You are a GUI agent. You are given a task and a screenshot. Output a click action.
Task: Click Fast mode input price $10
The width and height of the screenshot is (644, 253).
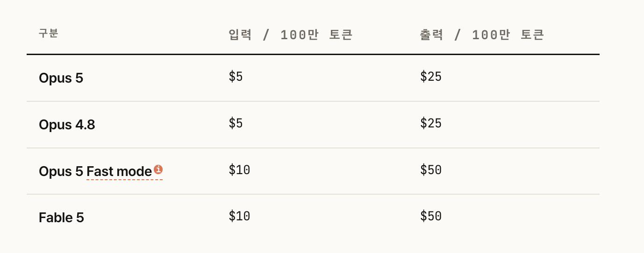pos(239,170)
